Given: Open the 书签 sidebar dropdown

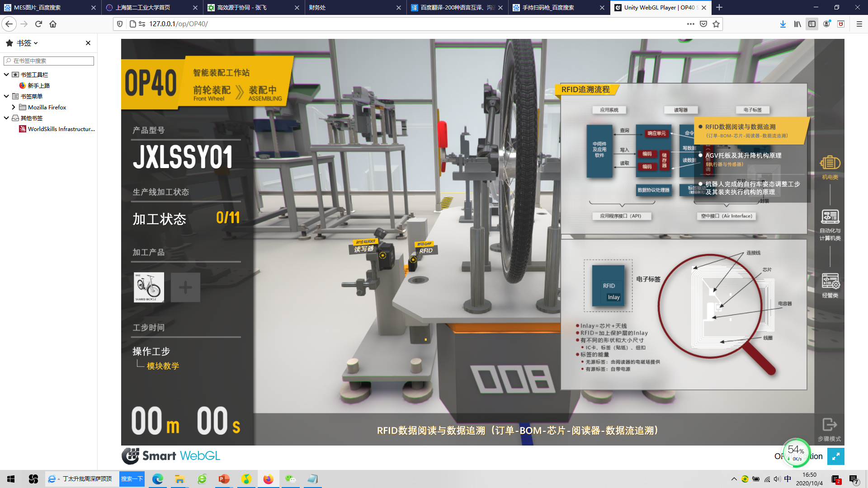Looking at the screenshot, I should click(x=27, y=43).
